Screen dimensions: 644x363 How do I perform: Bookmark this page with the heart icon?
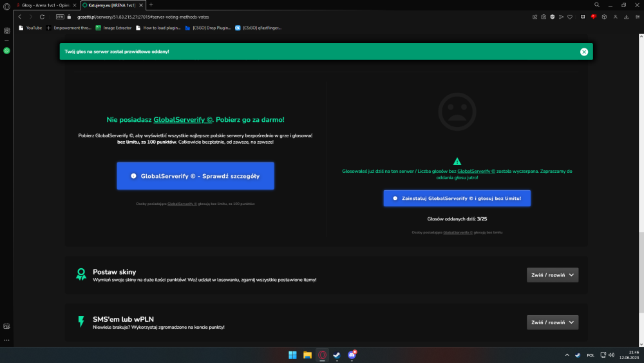pyautogui.click(x=570, y=17)
